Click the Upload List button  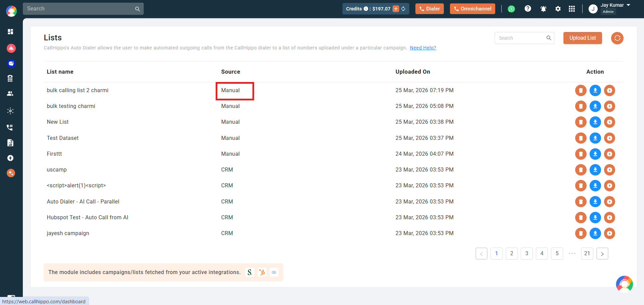tap(583, 38)
